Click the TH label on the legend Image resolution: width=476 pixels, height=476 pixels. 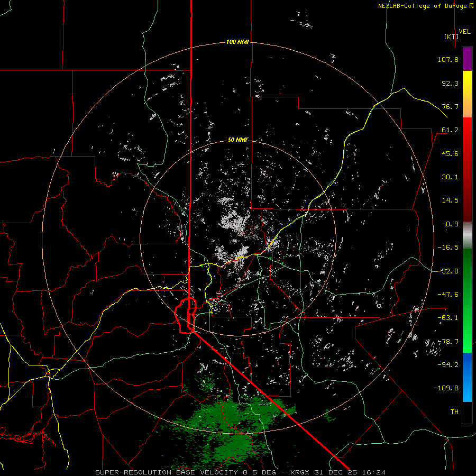click(454, 411)
